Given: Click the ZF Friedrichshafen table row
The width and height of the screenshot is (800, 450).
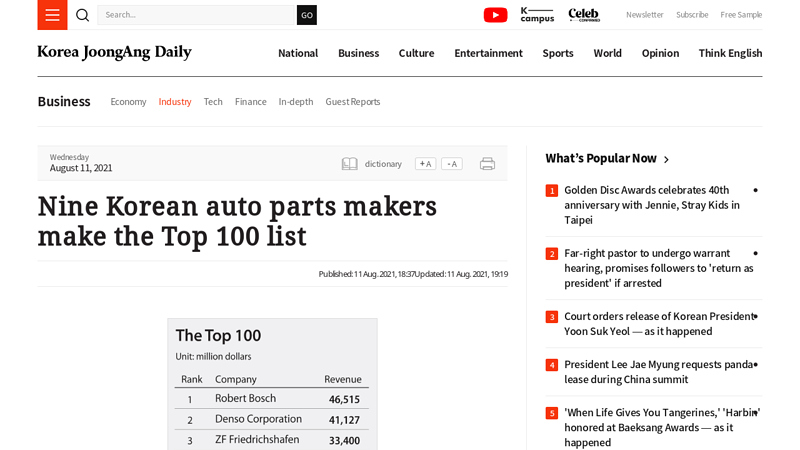Looking at the screenshot, I should pyautogui.click(x=271, y=440).
